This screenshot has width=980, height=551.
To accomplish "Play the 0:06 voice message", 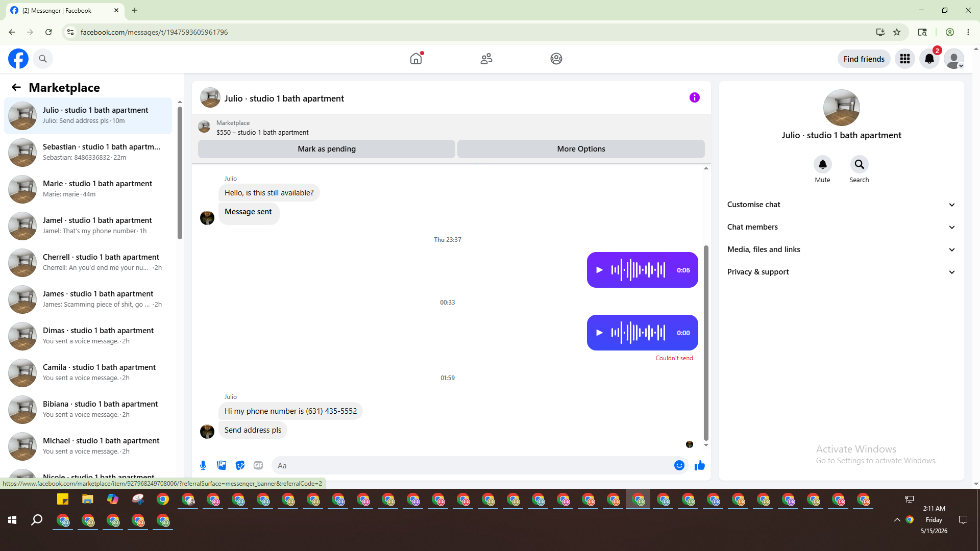I will click(x=599, y=270).
